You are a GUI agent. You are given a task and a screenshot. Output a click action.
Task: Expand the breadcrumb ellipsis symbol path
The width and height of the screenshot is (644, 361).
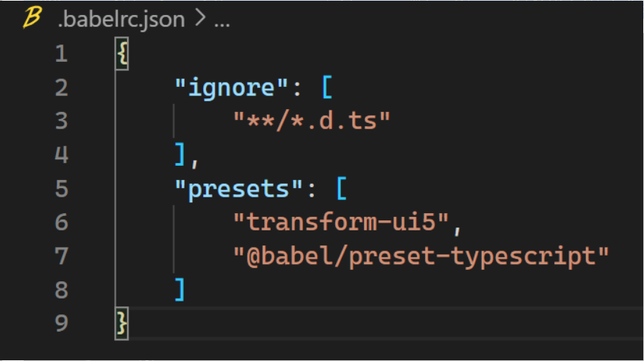(x=222, y=20)
